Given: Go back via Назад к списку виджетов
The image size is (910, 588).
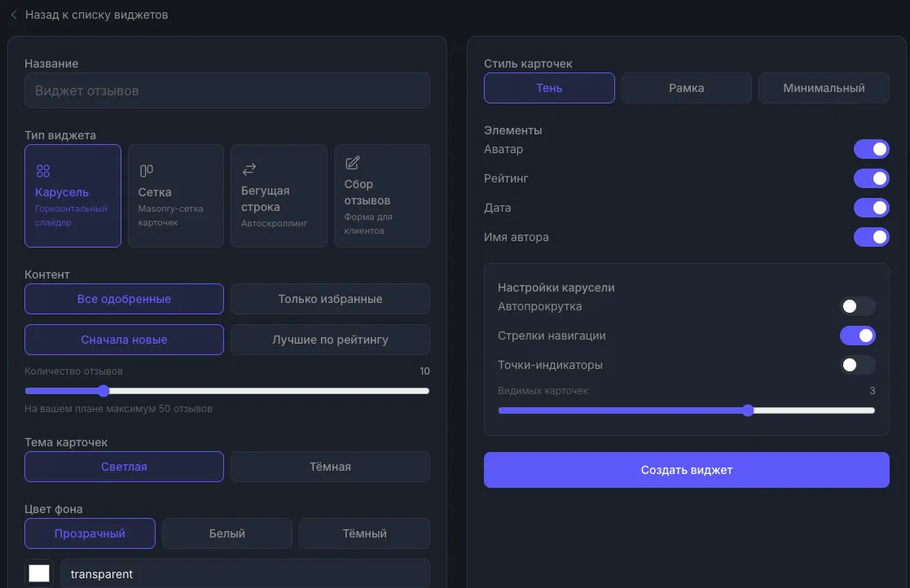Looking at the screenshot, I should point(96,15).
